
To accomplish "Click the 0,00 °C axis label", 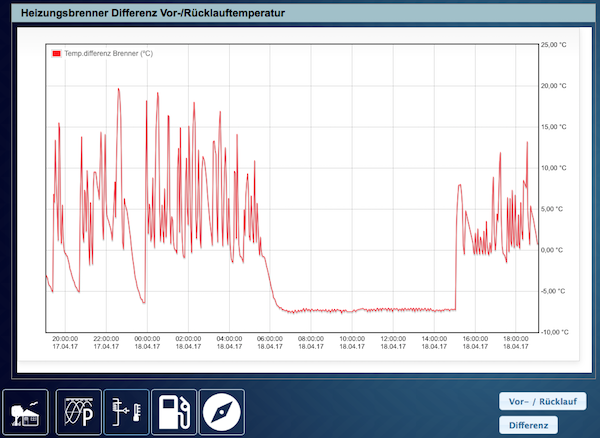I will (553, 250).
